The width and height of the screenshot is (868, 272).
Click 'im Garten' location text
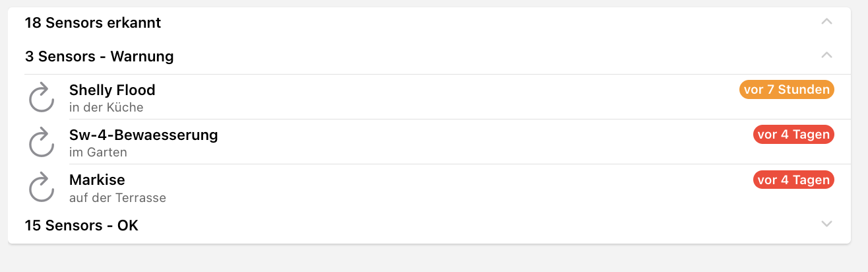point(98,153)
